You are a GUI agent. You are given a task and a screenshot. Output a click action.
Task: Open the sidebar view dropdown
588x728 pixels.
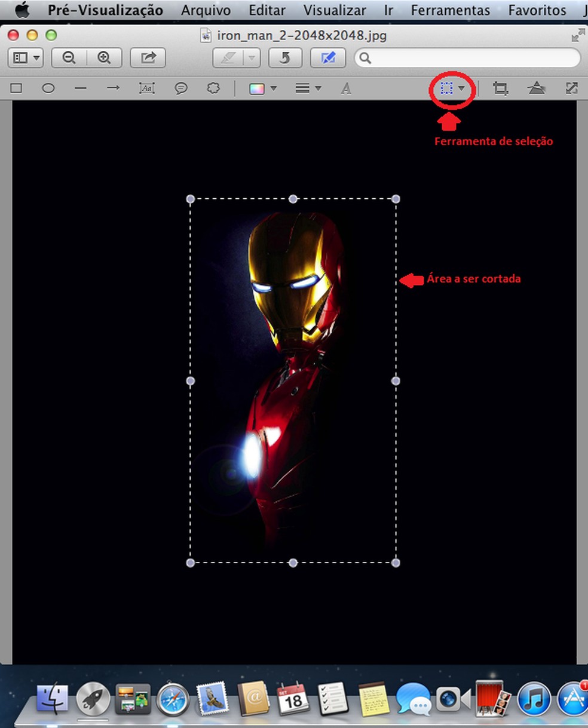27,57
